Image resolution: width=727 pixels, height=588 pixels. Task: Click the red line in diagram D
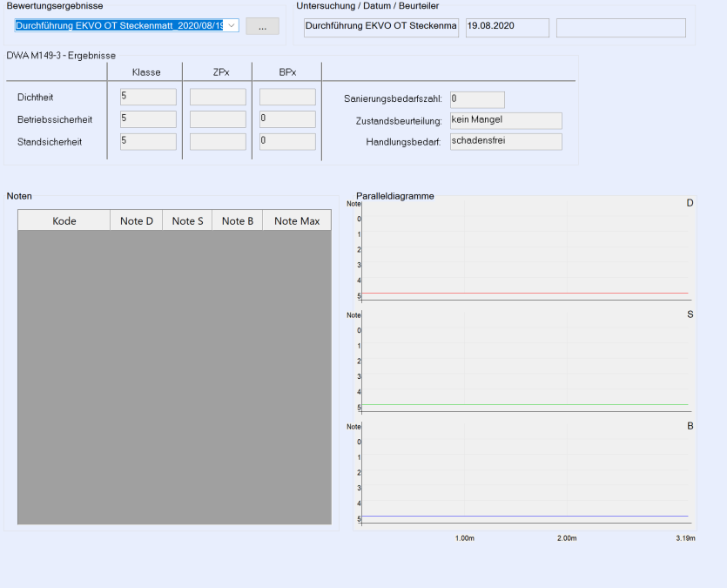tap(522, 294)
